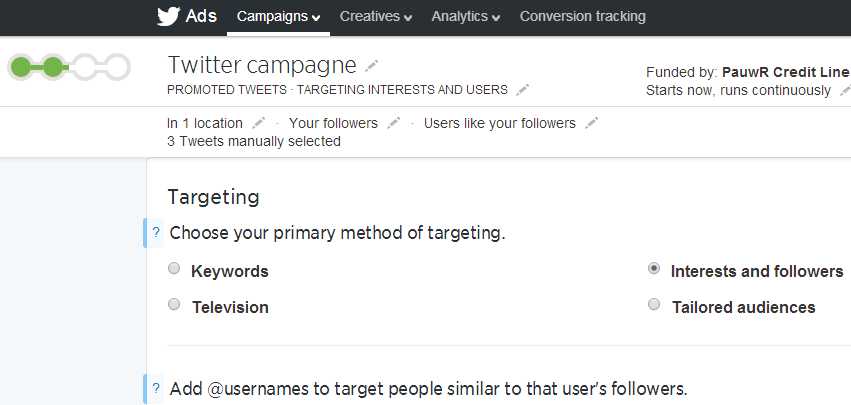Choose Tailored audiences radio option
851x405 pixels.
coord(654,305)
